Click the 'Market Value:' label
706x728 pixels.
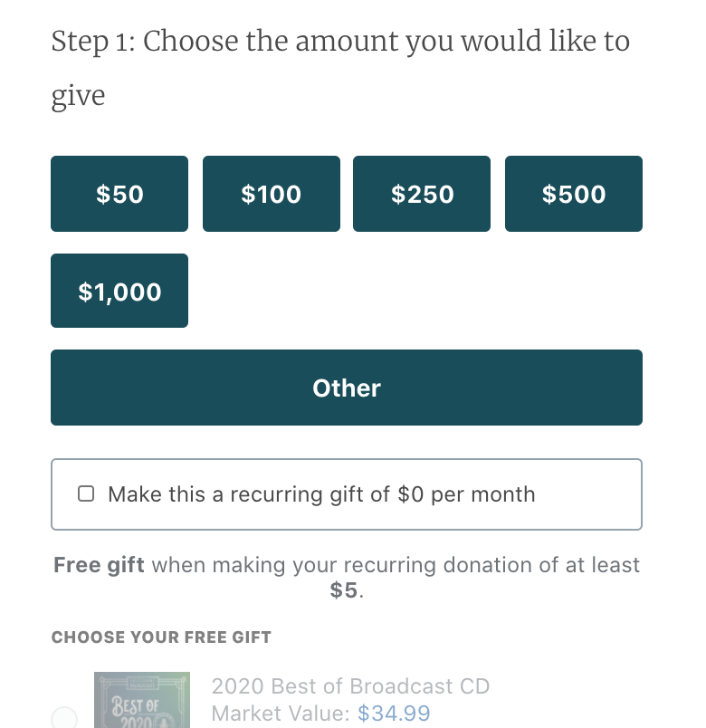[281, 714]
